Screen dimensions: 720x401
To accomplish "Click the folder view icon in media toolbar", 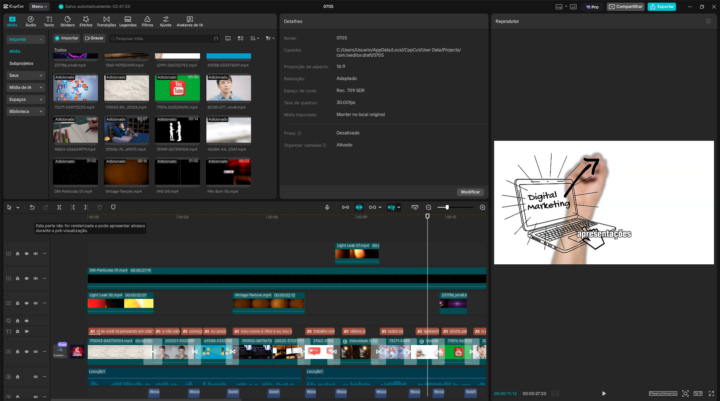I will pyautogui.click(x=228, y=39).
